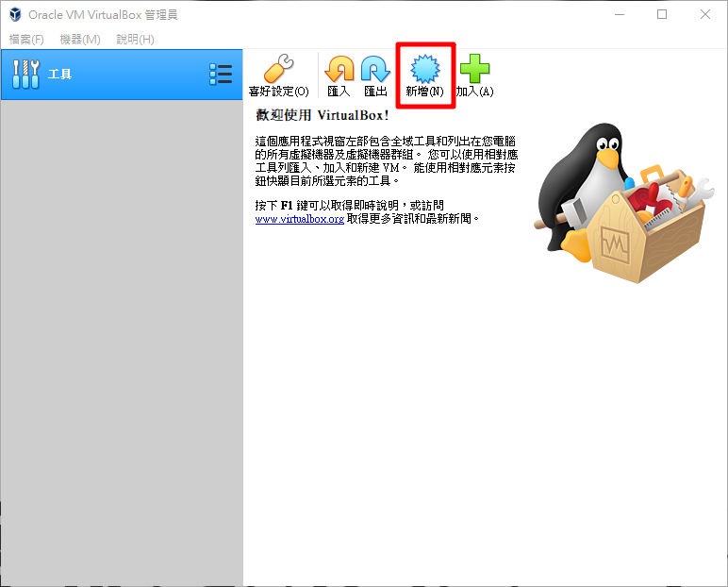Click the empty gray VM list area
Image resolution: width=728 pixels, height=587 pixels.
[121, 340]
